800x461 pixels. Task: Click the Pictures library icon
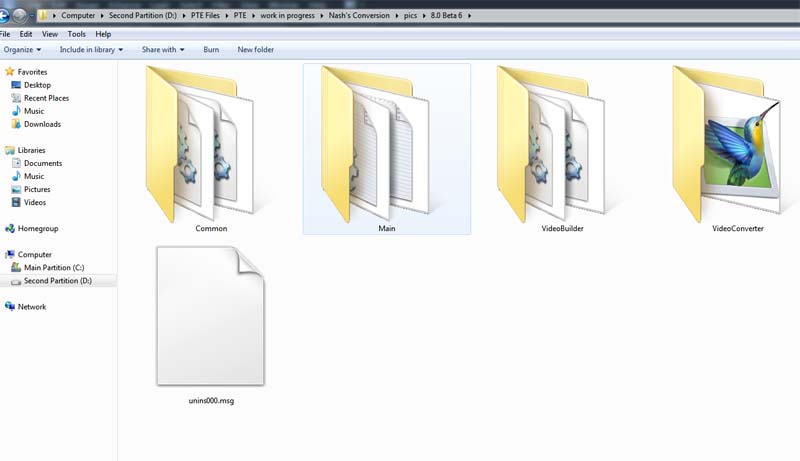(x=16, y=189)
